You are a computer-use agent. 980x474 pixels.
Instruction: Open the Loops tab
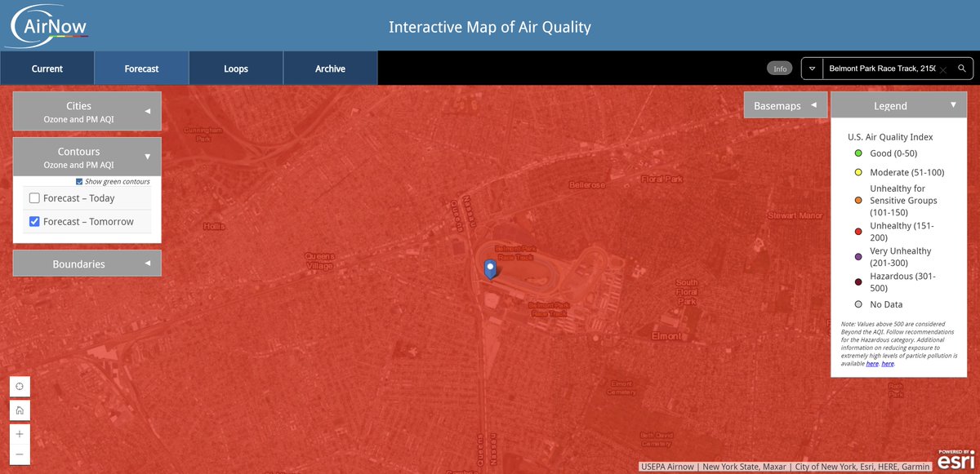235,69
